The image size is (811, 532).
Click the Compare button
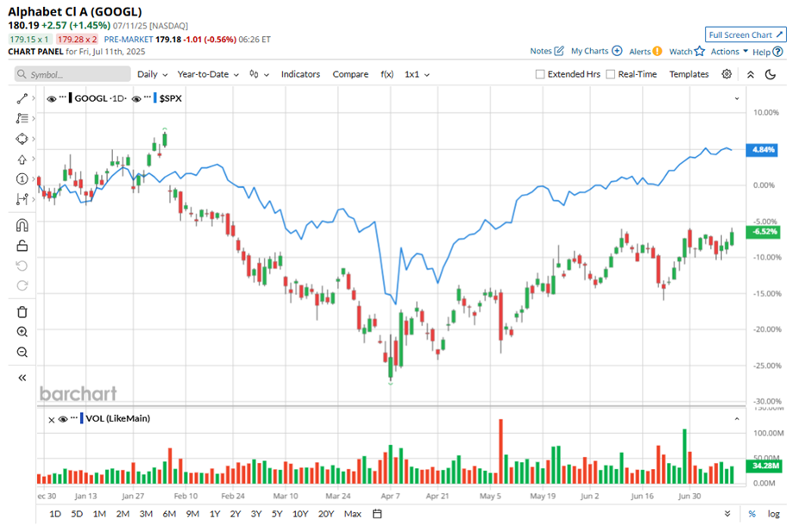click(350, 74)
